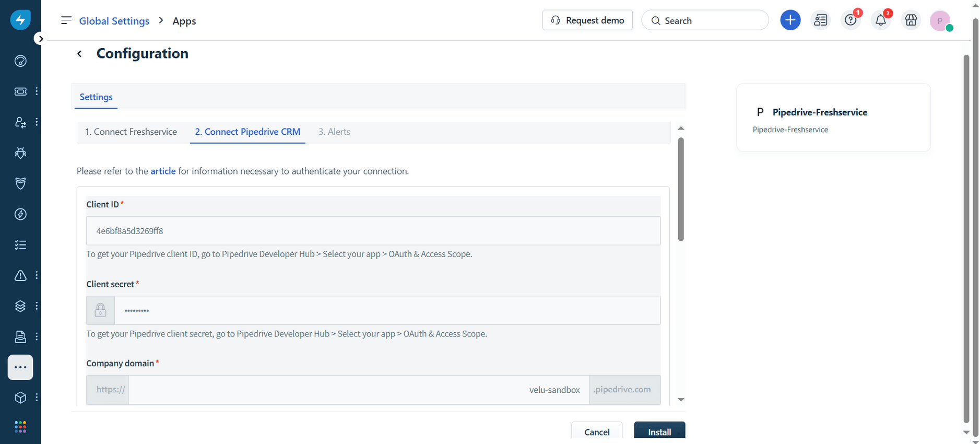The image size is (980, 444).
Task: Open the Tickets icon in sidebar
Action: point(20,91)
